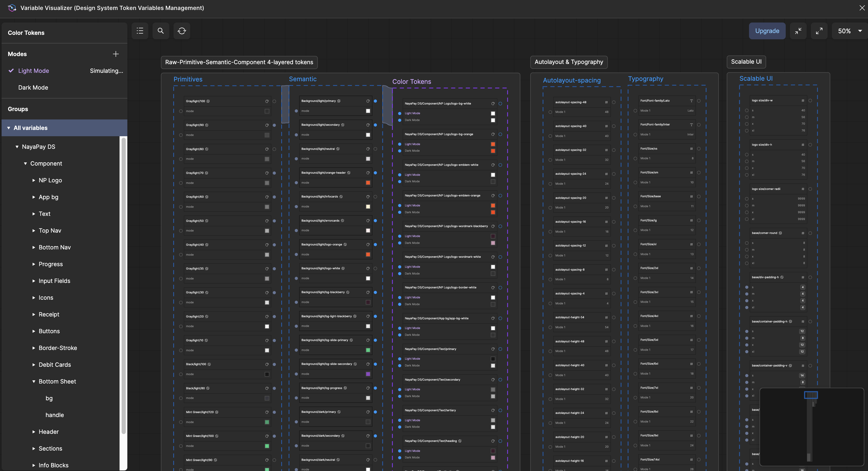Image resolution: width=868 pixels, height=471 pixels.
Task: Click the refresh sync icon
Action: [x=182, y=31]
